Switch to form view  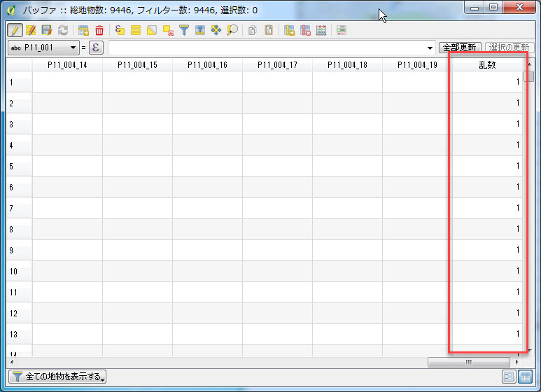coord(509,377)
